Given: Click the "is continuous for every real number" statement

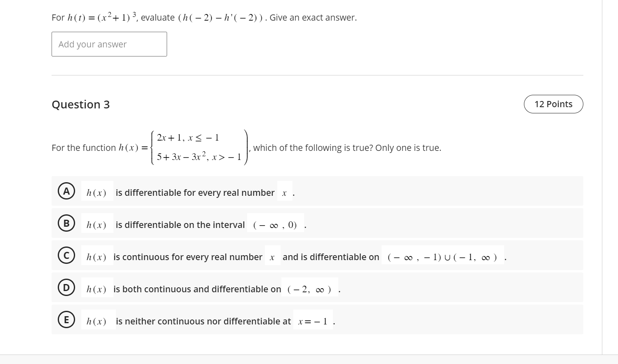Looking at the screenshot, I should 188,257.
